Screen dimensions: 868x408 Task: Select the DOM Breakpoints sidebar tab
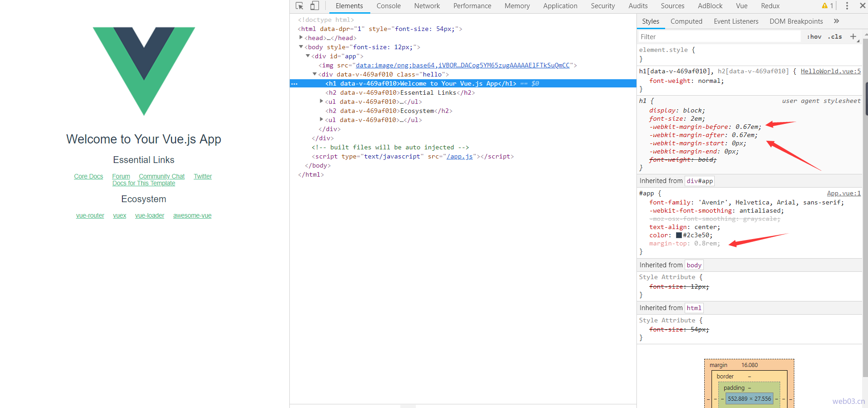(796, 21)
